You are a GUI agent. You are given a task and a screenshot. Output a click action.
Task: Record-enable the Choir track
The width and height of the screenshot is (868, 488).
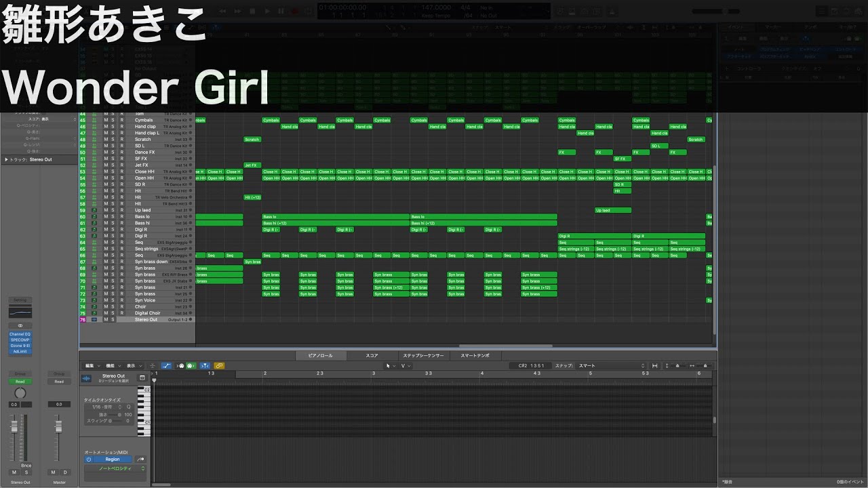pyautogui.click(x=122, y=307)
